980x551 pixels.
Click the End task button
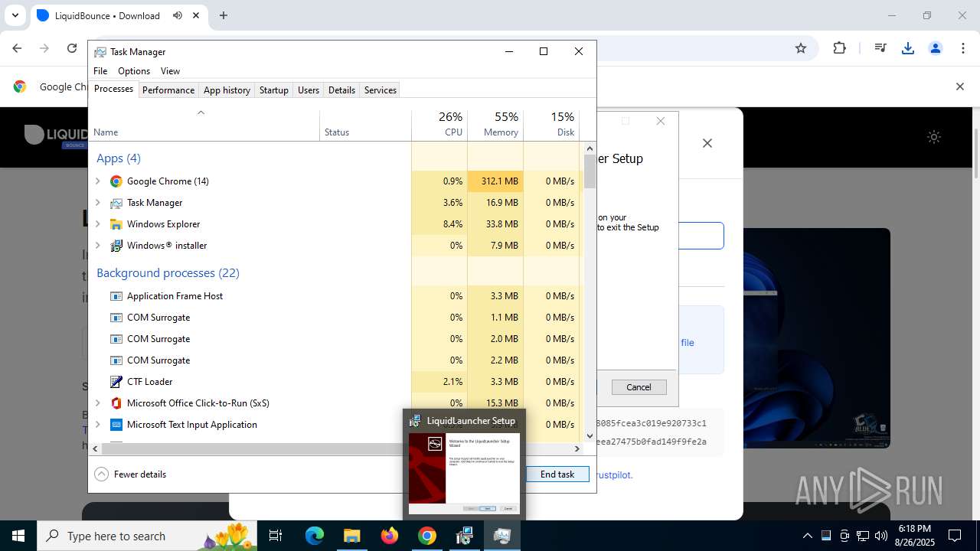coord(557,474)
